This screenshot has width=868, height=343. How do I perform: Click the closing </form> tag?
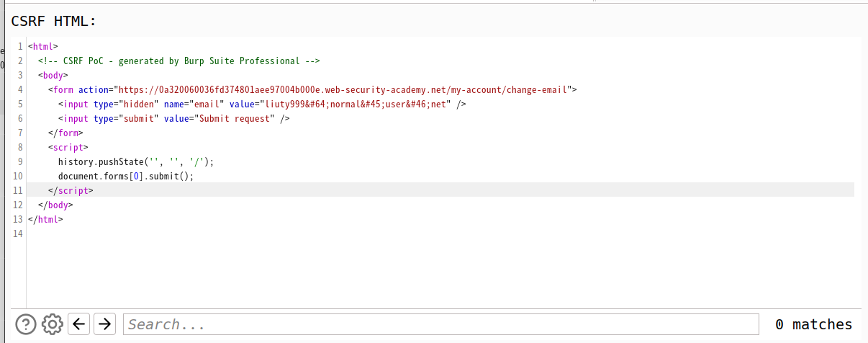(66, 133)
